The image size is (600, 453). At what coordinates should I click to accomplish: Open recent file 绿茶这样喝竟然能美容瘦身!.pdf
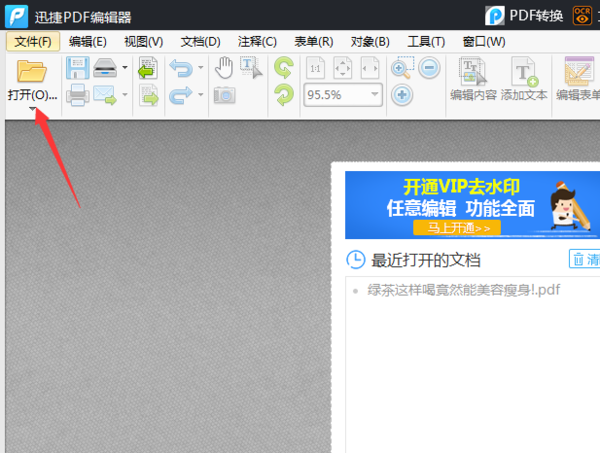coord(463,290)
